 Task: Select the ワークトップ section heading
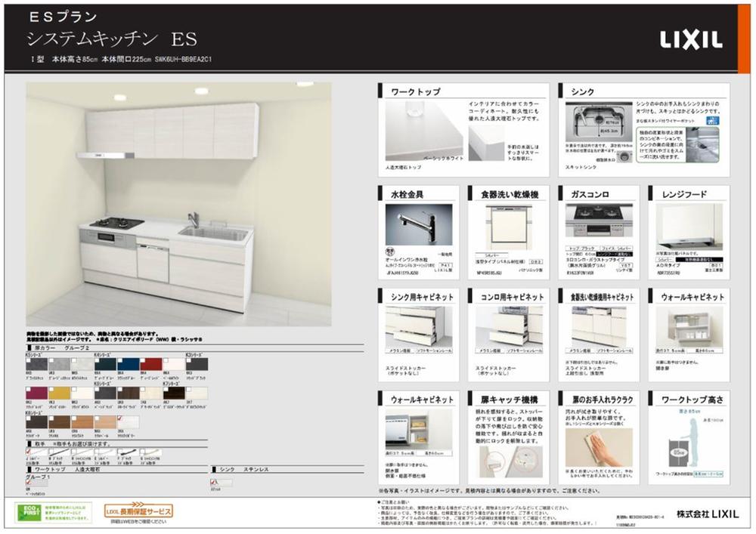coord(416,91)
